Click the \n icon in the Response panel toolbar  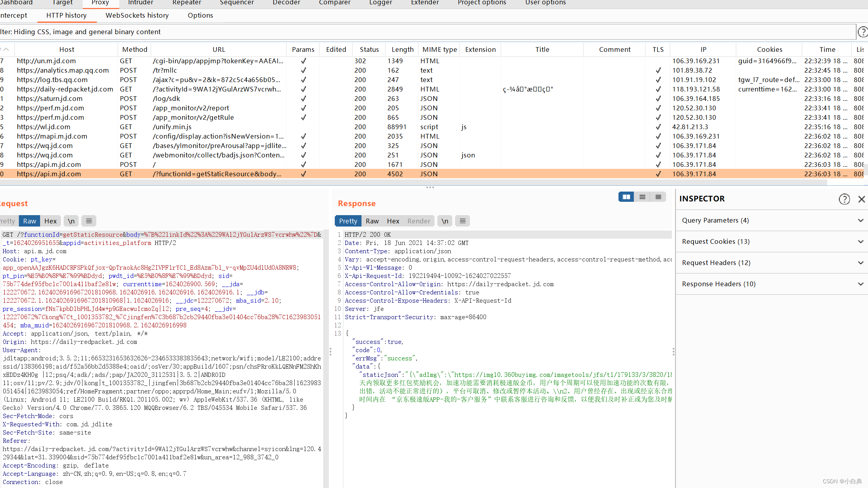[444, 221]
